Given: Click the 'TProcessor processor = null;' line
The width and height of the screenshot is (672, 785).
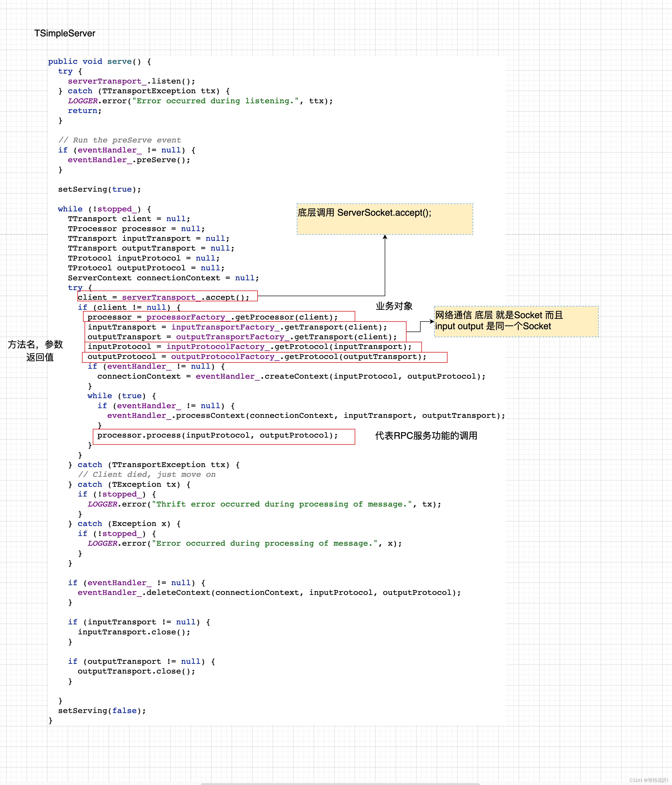Looking at the screenshot, I should click(136, 229).
